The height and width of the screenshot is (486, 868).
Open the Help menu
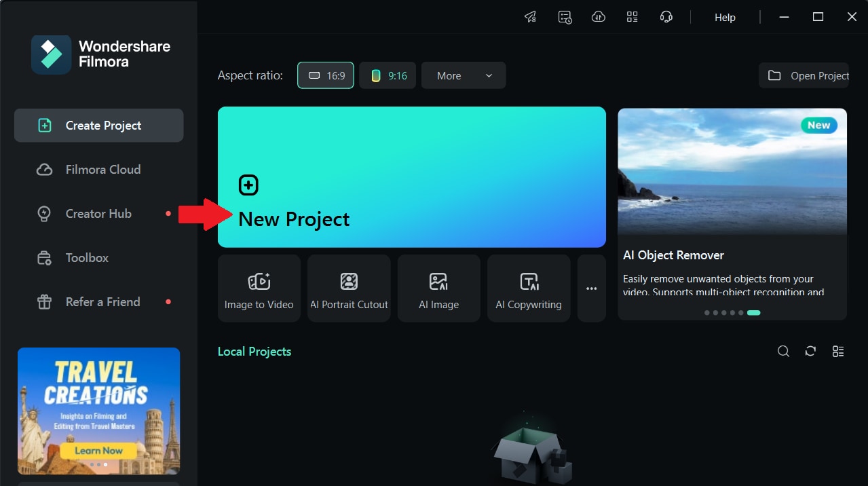pos(725,18)
